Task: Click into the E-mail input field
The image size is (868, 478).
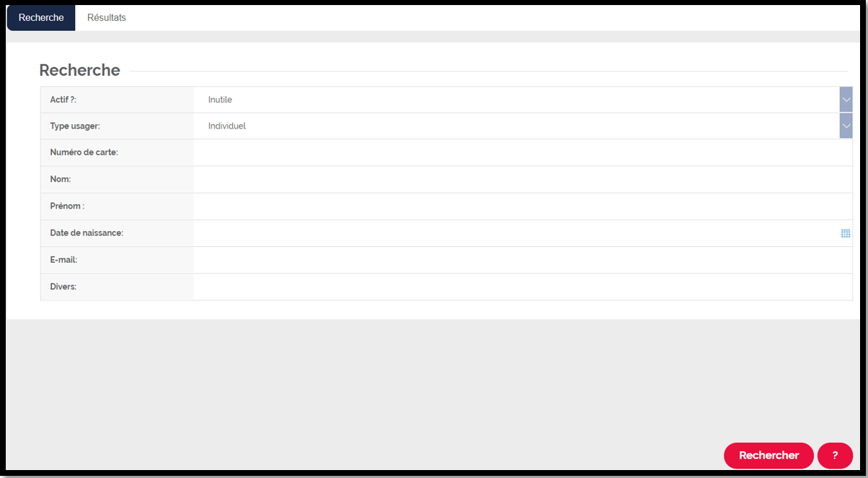Action: pyautogui.click(x=523, y=260)
